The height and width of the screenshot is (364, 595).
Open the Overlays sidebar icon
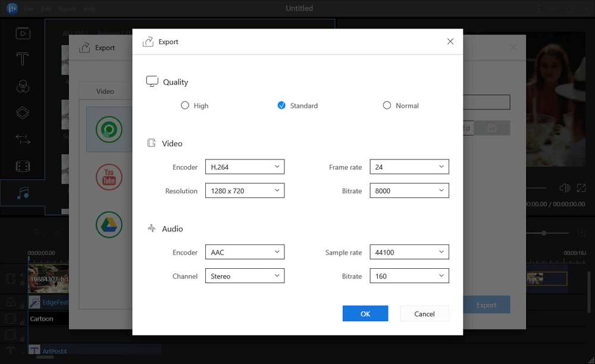coord(23,113)
